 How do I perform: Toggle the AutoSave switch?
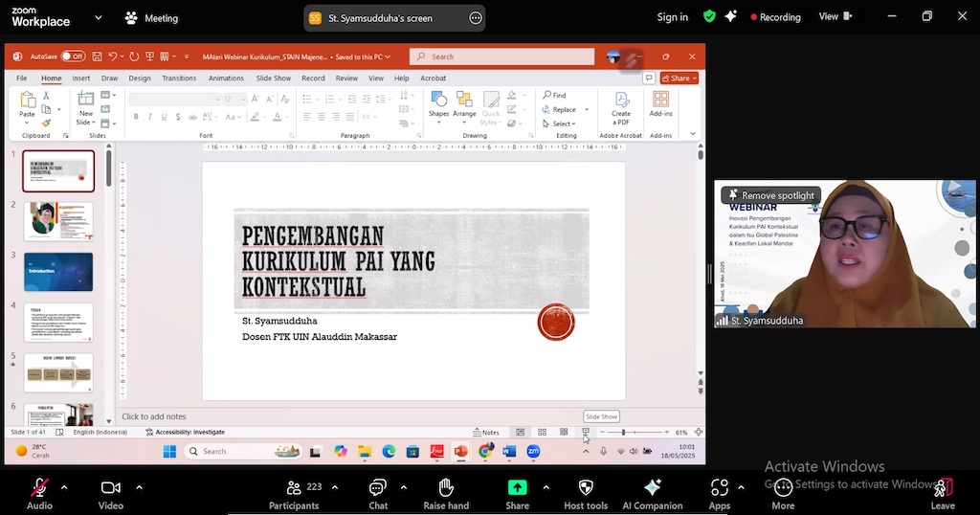pyautogui.click(x=73, y=56)
